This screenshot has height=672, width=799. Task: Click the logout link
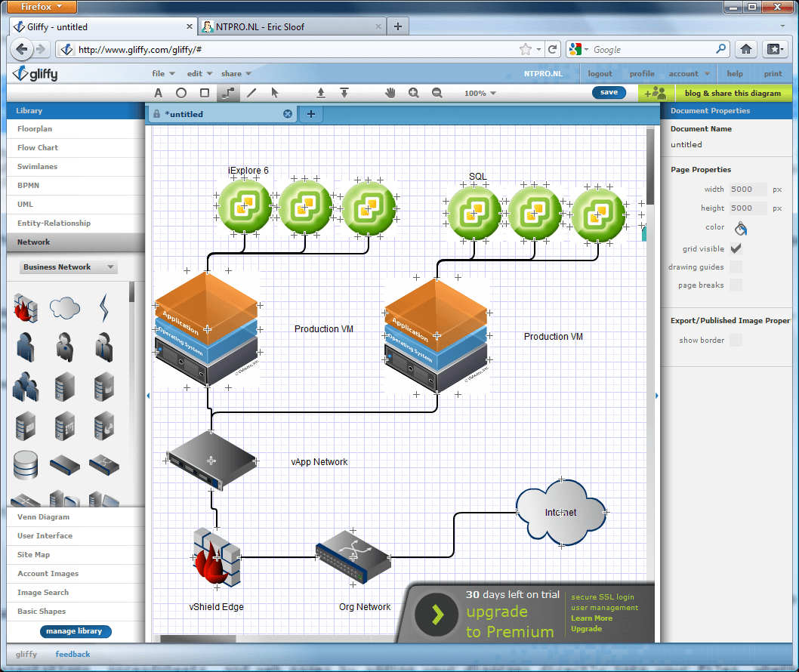[600, 74]
